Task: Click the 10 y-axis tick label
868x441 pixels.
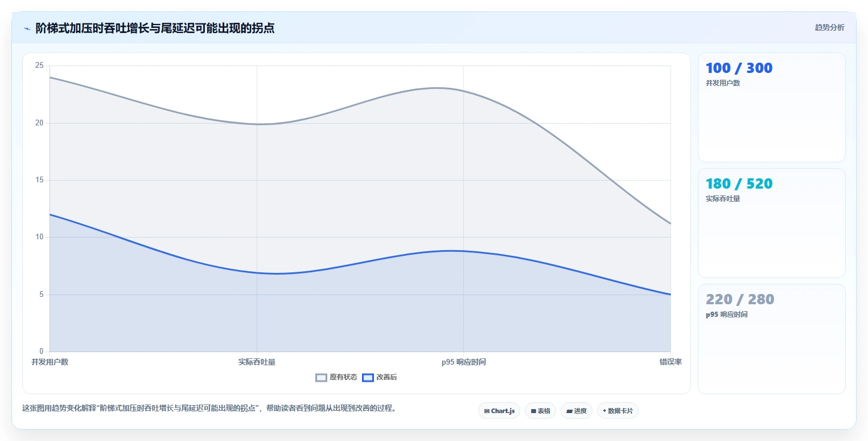Action: 39,237
